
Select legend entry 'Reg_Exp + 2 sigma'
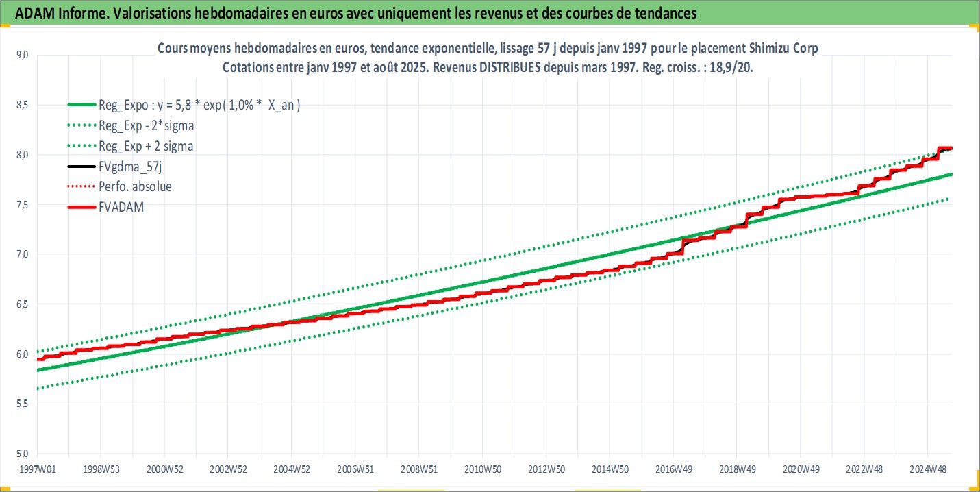[x=131, y=146]
